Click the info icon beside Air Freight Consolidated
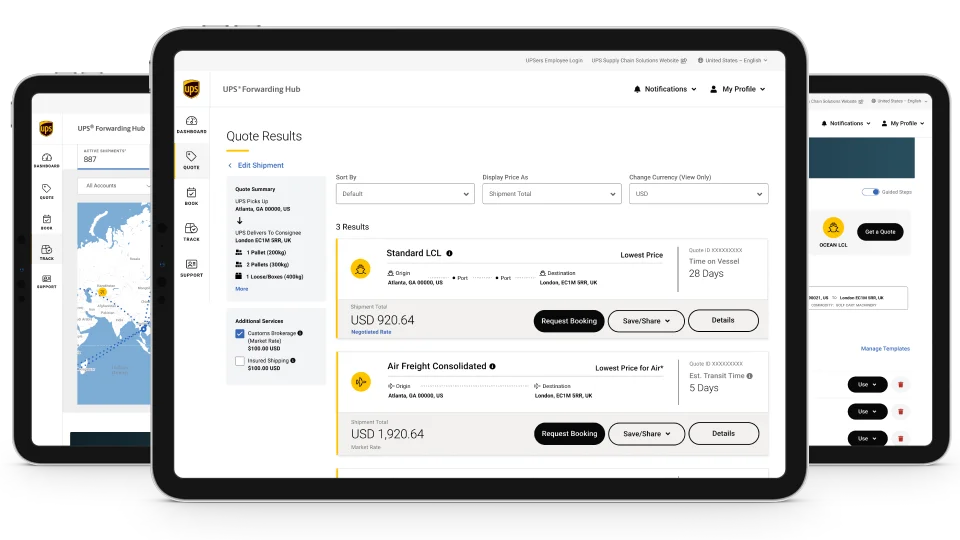 point(492,367)
